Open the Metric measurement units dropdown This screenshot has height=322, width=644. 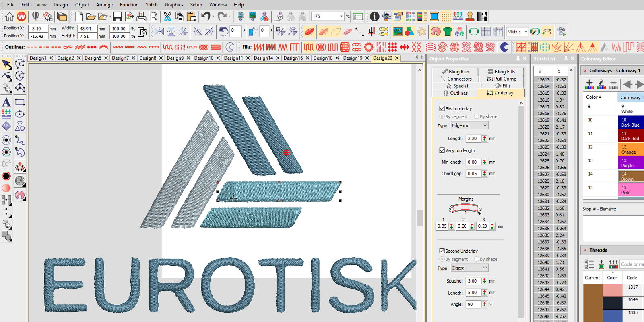(x=517, y=32)
